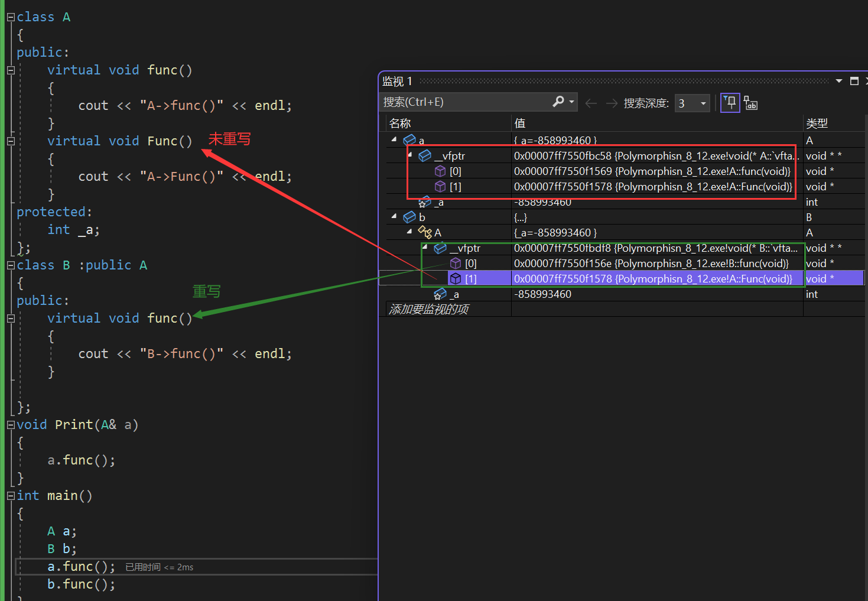Click the 'add item to watch' row
The width and height of the screenshot is (868, 601).
(429, 309)
